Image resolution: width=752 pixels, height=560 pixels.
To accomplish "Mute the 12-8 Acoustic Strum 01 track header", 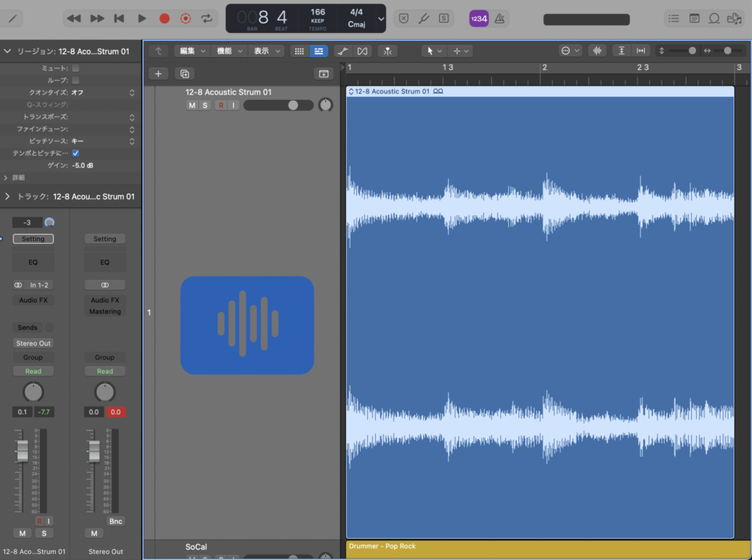I will click(192, 106).
